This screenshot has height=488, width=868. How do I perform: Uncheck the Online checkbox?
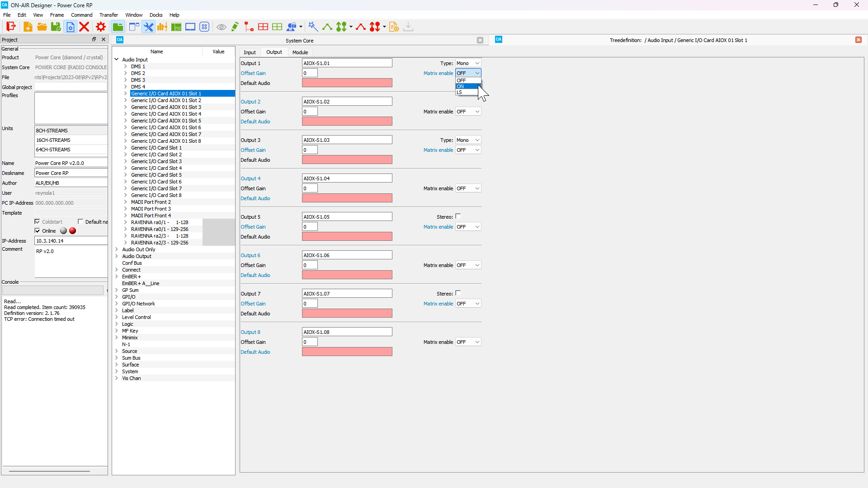[x=38, y=231]
